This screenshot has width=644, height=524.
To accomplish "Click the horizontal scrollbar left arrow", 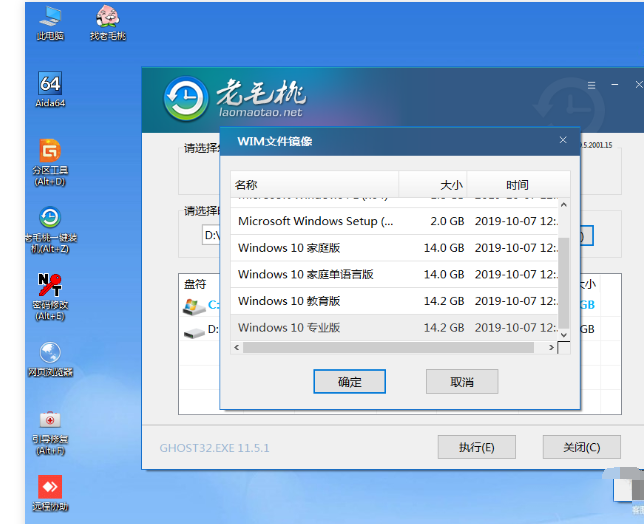I will point(237,348).
